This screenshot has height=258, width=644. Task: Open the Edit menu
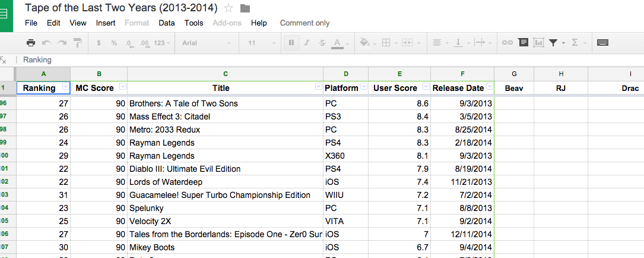(x=53, y=23)
